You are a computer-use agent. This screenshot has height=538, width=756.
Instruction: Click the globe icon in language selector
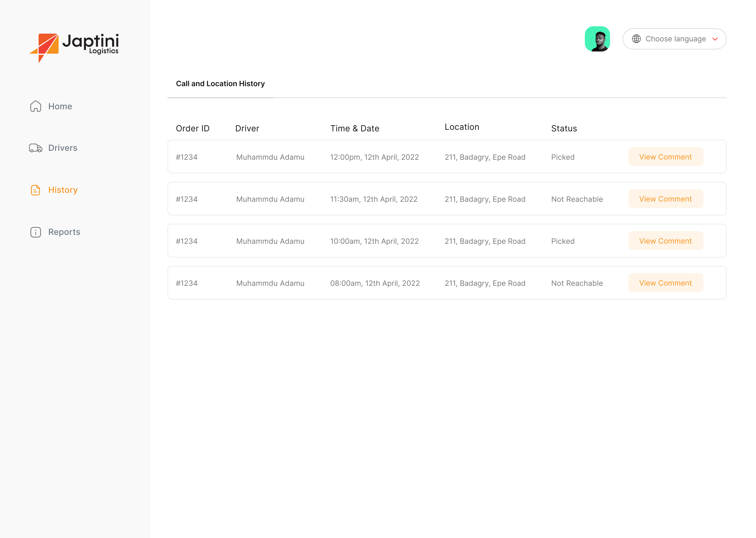tap(636, 39)
